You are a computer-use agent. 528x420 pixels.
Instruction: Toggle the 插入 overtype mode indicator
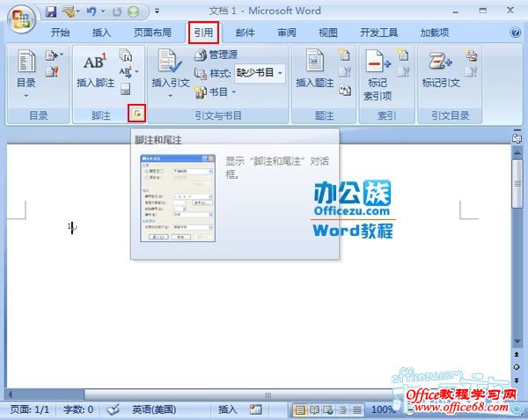pyautogui.click(x=227, y=409)
